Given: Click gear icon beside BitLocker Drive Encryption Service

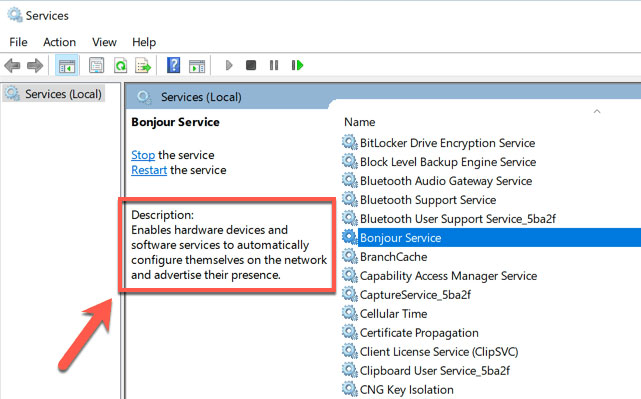Looking at the screenshot, I should point(350,143).
